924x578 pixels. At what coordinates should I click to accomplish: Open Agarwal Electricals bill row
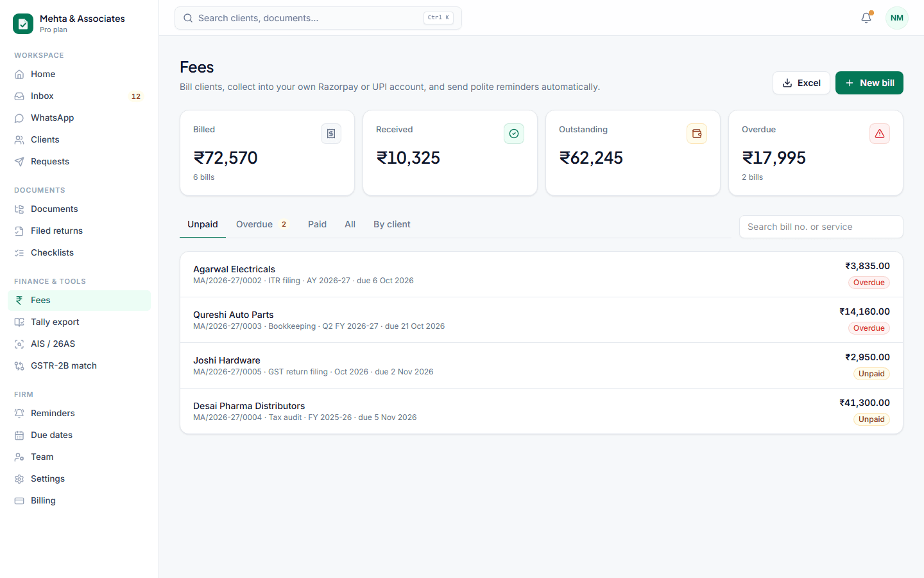tap(542, 274)
